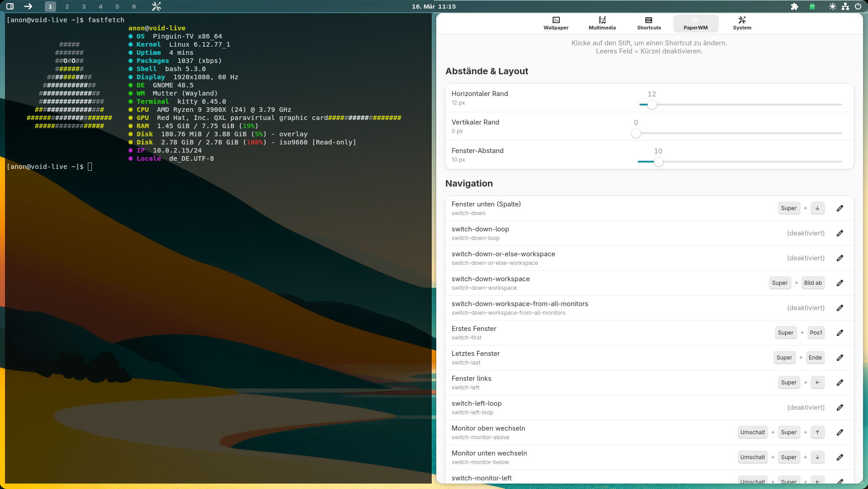Open the date and clock menu
Viewport: 868px width, 489px height.
[434, 6]
